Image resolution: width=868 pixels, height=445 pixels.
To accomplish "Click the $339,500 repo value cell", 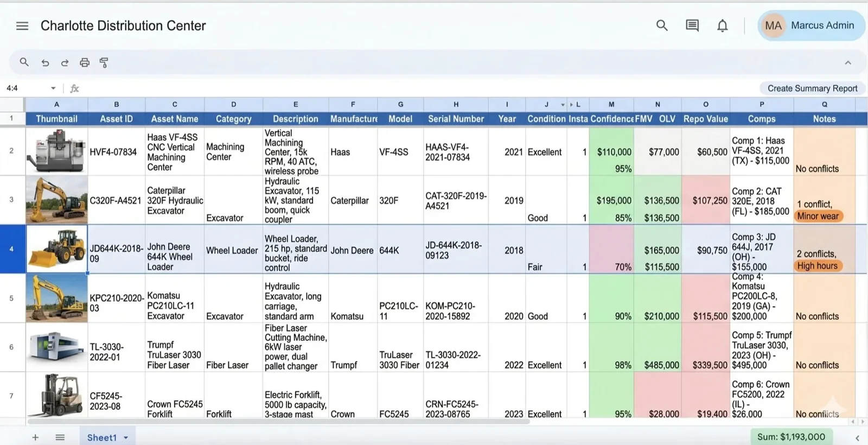I will click(x=706, y=347).
